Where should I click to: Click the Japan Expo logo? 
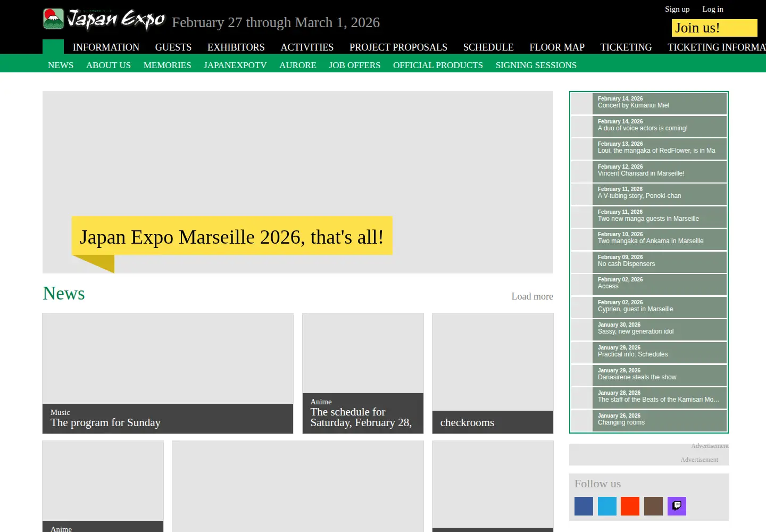(104, 19)
